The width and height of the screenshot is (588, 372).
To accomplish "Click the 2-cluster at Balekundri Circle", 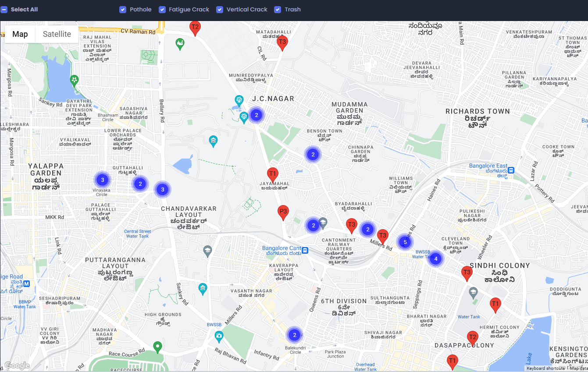I will [295, 335].
